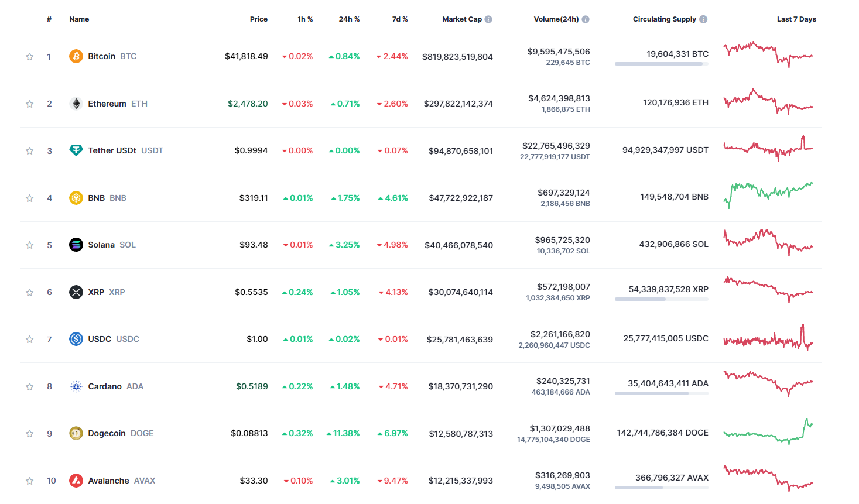This screenshot has width=859, height=504.
Task: Sort by the Name column header
Action: (79, 19)
